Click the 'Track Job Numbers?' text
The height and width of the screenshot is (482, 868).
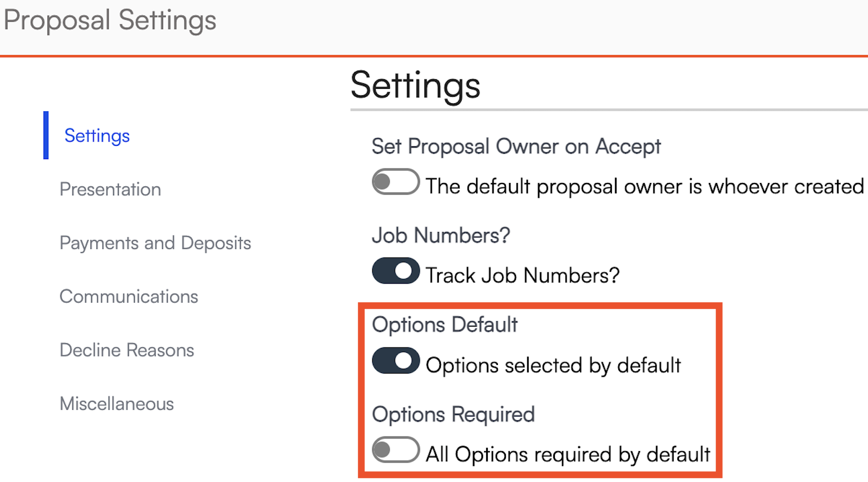[x=522, y=276]
